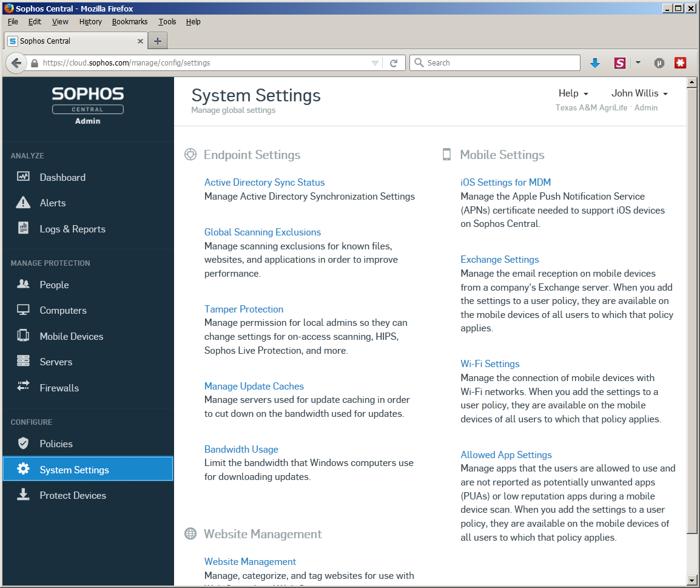Image resolution: width=700 pixels, height=588 pixels.
Task: Open dropdown next to S extension
Action: pyautogui.click(x=638, y=63)
